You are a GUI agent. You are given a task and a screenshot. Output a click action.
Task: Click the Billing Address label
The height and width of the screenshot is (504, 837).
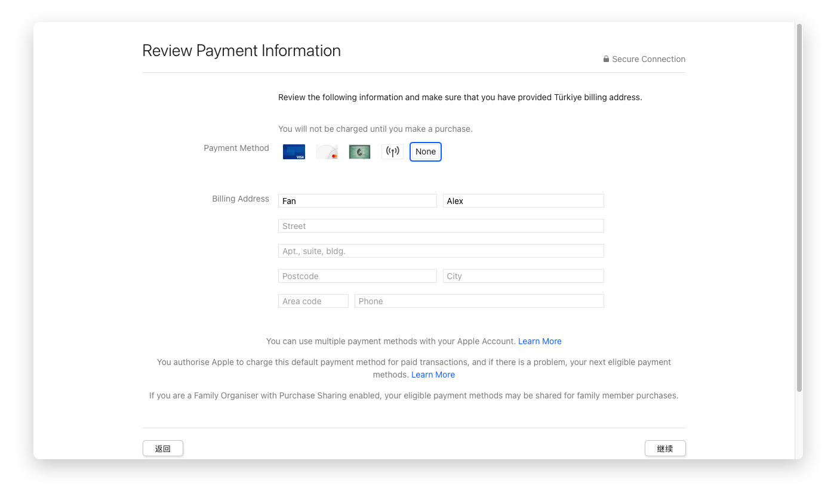241,199
